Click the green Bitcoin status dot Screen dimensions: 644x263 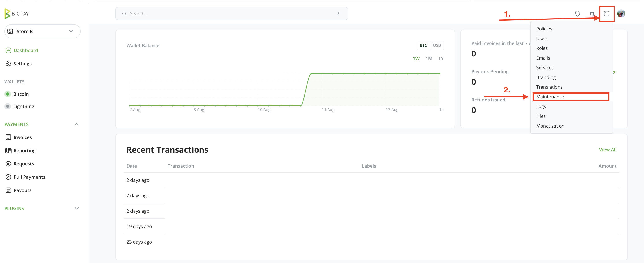(7, 94)
